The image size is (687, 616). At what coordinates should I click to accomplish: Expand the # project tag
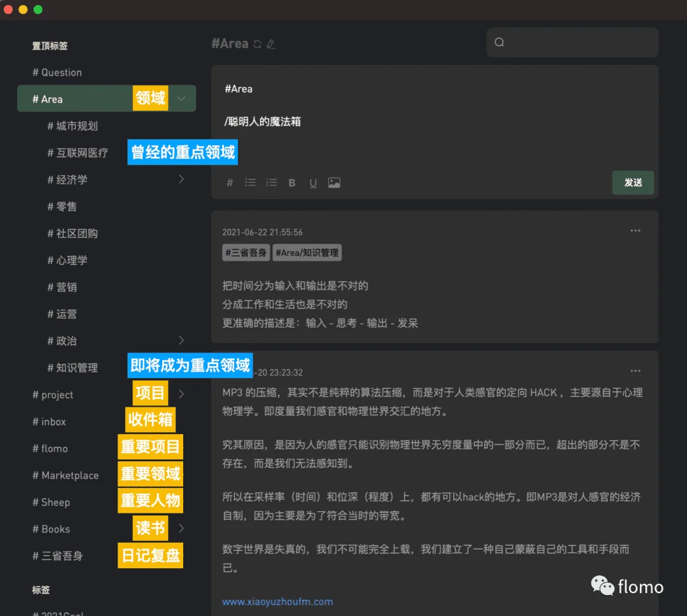coord(181,394)
